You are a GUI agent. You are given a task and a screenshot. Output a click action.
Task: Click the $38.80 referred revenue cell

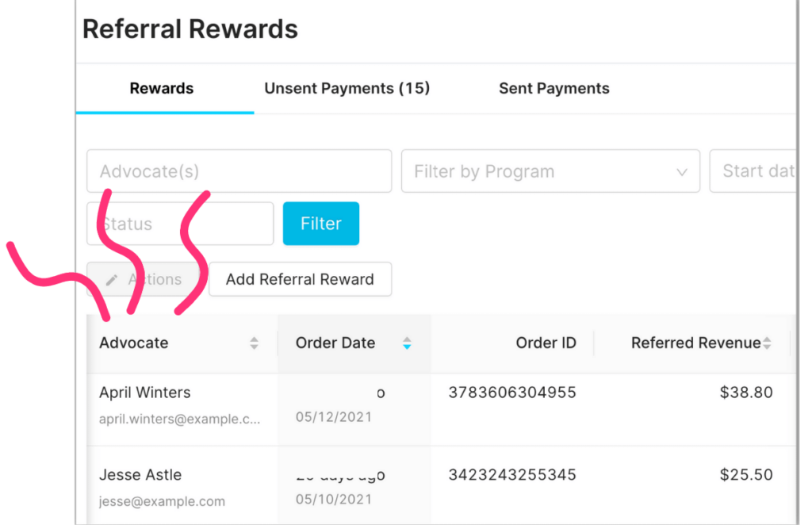[x=746, y=393]
